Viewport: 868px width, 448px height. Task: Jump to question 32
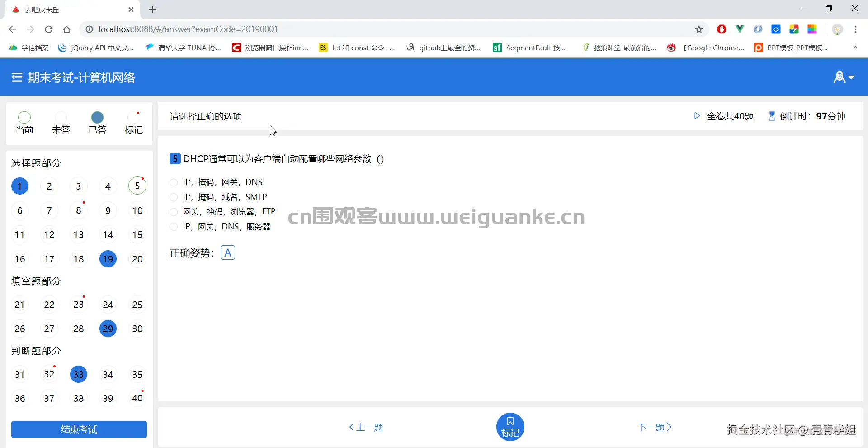click(49, 374)
